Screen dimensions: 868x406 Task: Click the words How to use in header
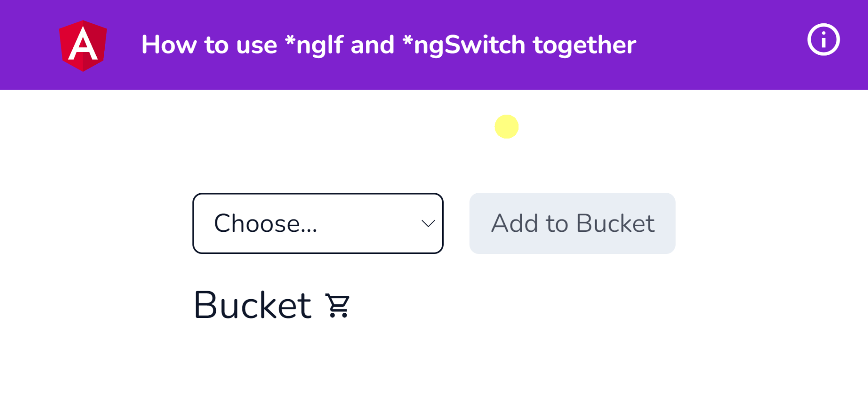pos(209,45)
